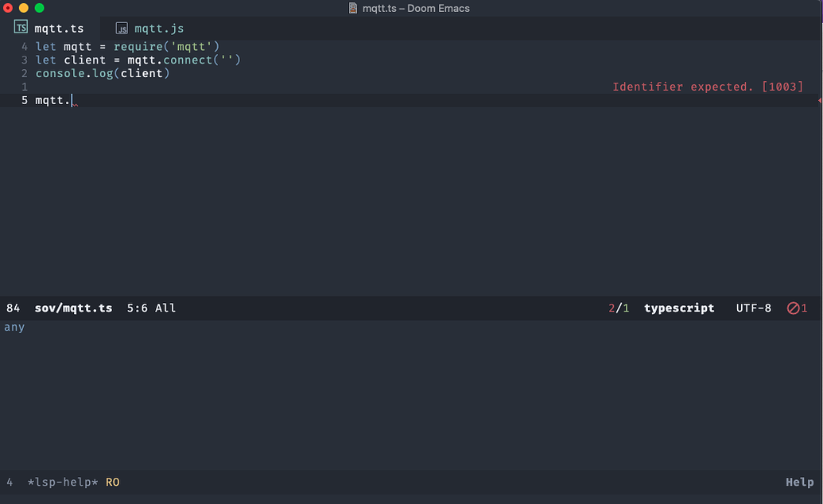
Task: Select the TS file-type icon on mqtt.ts tab
Action: [x=20, y=26]
